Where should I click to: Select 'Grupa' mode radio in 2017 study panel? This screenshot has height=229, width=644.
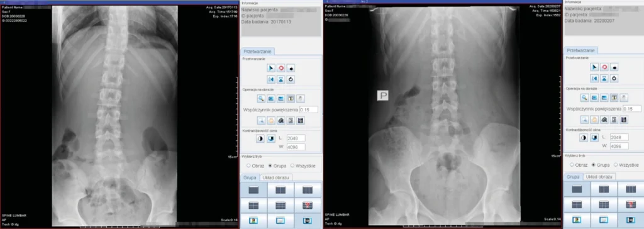tap(270, 165)
